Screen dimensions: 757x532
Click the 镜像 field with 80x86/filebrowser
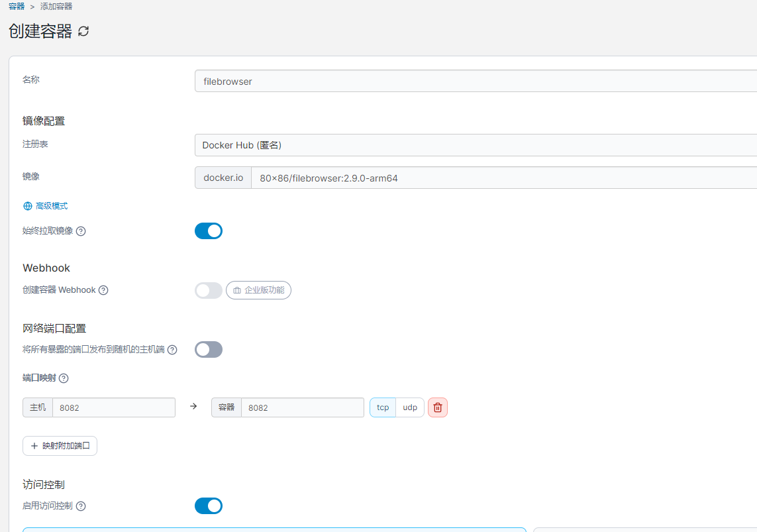(x=504, y=178)
